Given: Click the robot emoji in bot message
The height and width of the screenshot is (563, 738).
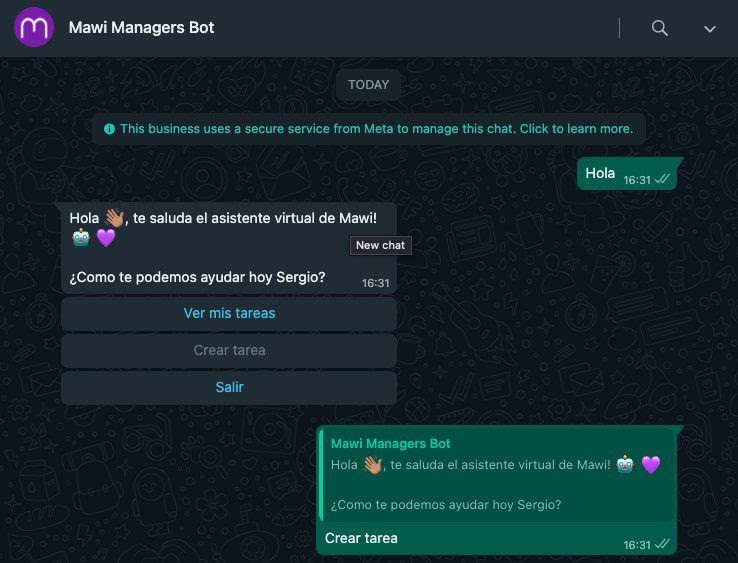Looking at the screenshot, I should click(81, 238).
